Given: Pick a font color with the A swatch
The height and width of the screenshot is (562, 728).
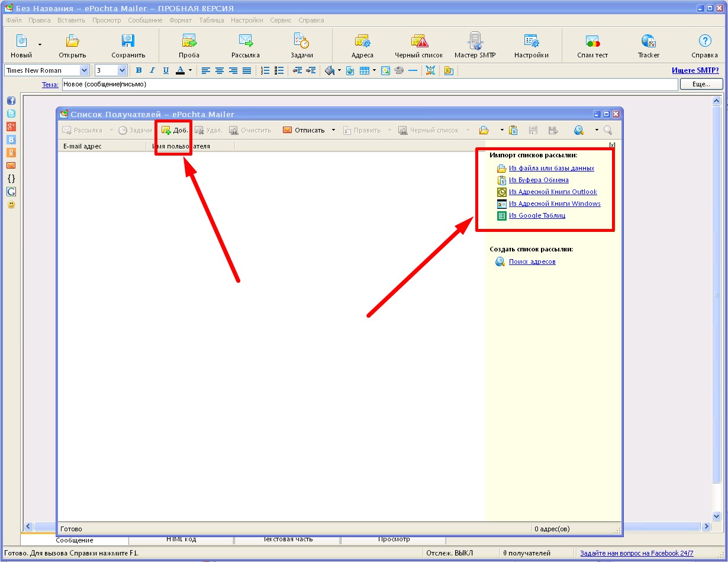Looking at the screenshot, I should (181, 70).
